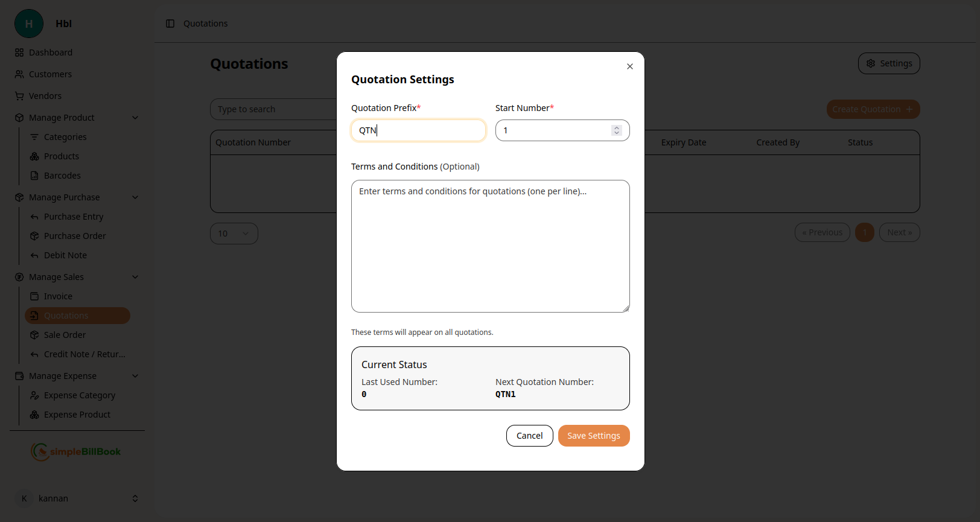Open Purchase Order in sidebar
Viewport: 980px width, 522px height.
[x=75, y=236]
